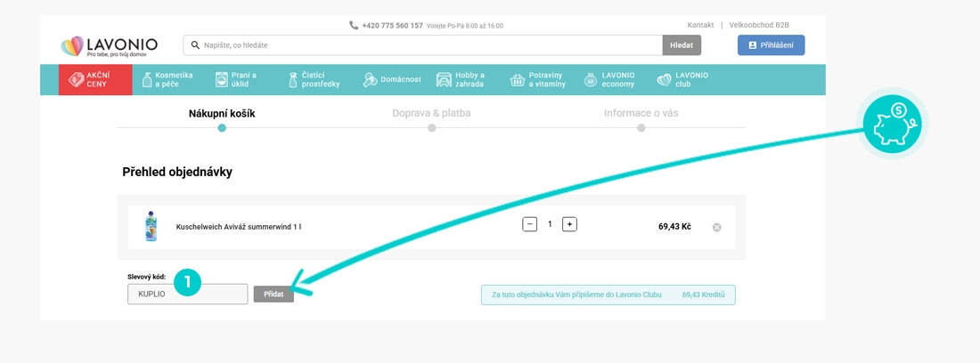
Task: Open the Kontakt link
Action: click(x=700, y=25)
